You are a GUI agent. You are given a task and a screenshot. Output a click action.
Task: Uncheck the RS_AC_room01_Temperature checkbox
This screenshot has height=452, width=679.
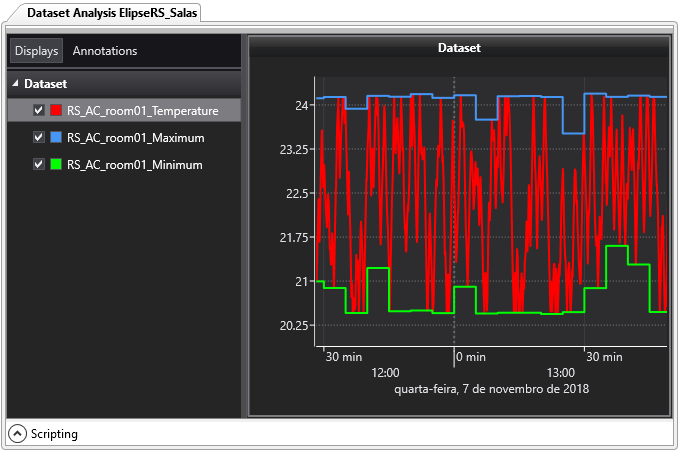click(x=39, y=110)
